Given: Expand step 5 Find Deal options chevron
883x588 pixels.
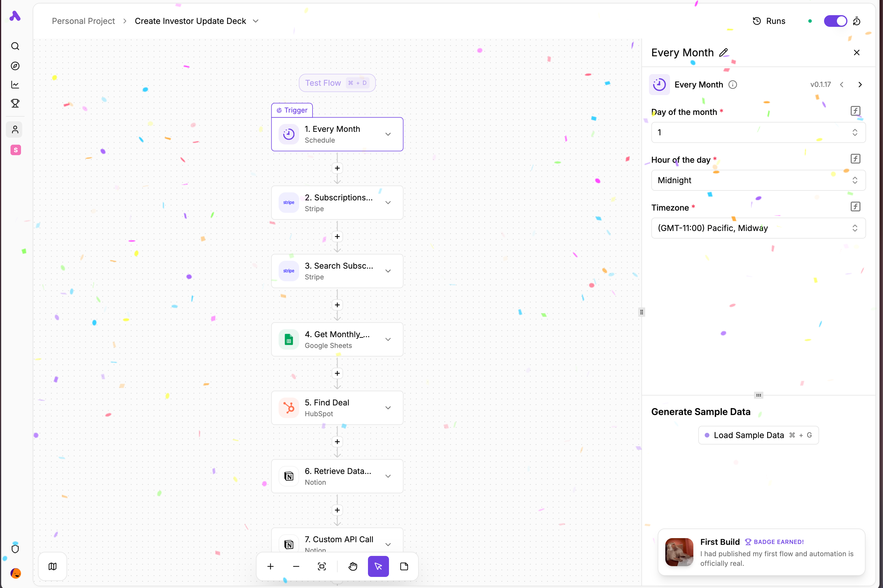Looking at the screenshot, I should [x=388, y=408].
